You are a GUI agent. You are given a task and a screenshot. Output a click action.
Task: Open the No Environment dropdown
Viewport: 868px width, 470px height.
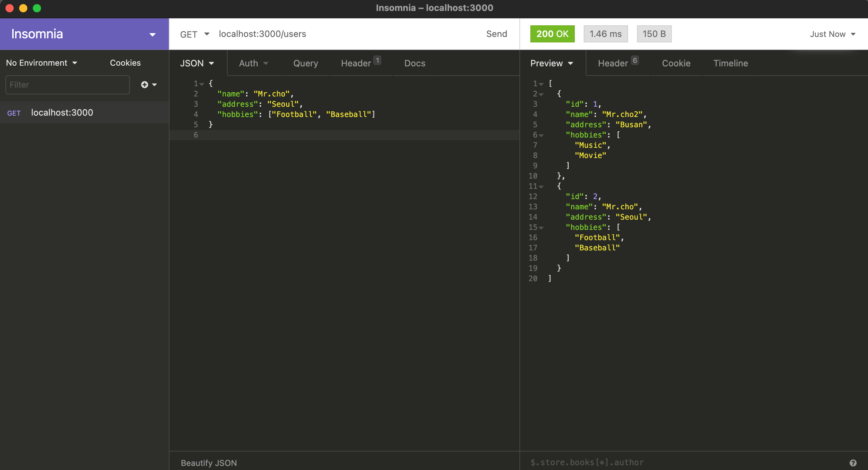[41, 63]
